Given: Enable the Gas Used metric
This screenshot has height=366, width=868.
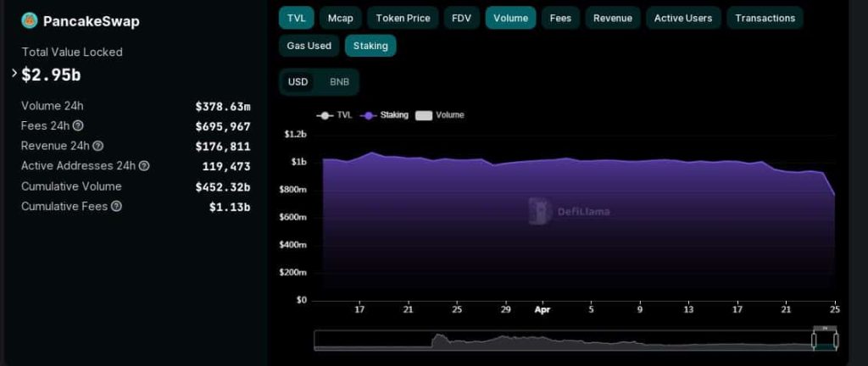Looking at the screenshot, I should click(x=309, y=46).
